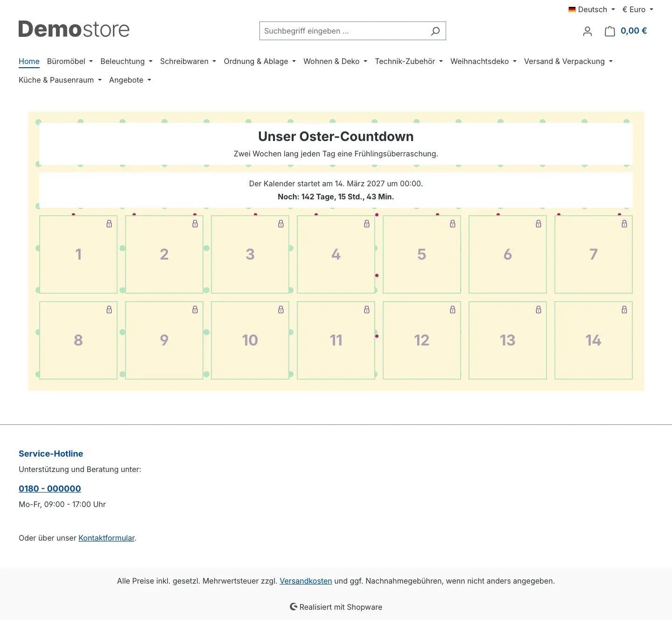Open the Euro currency dropdown
Image resolution: width=672 pixels, height=620 pixels.
[637, 9]
